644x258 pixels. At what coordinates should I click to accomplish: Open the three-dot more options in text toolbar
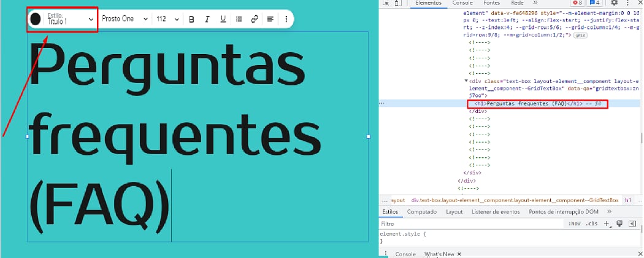286,19
